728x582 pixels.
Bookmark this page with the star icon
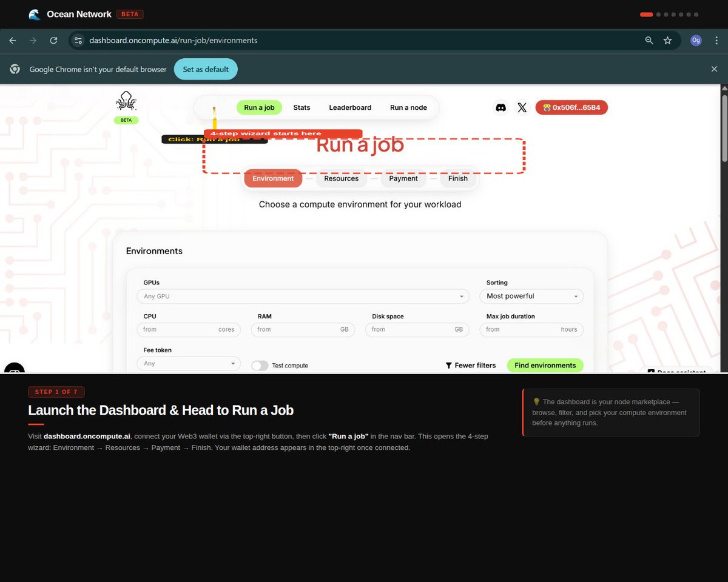point(668,41)
